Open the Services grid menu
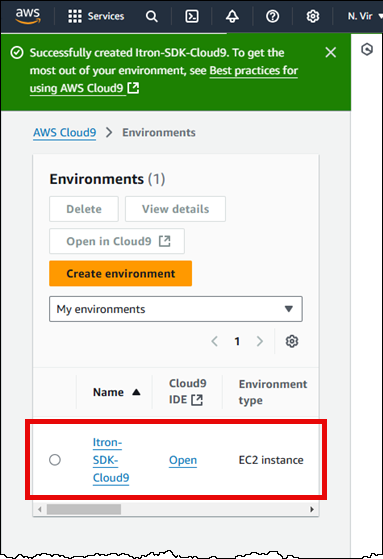Screen dimensions: 383x559 pyautogui.click(x=96, y=16)
